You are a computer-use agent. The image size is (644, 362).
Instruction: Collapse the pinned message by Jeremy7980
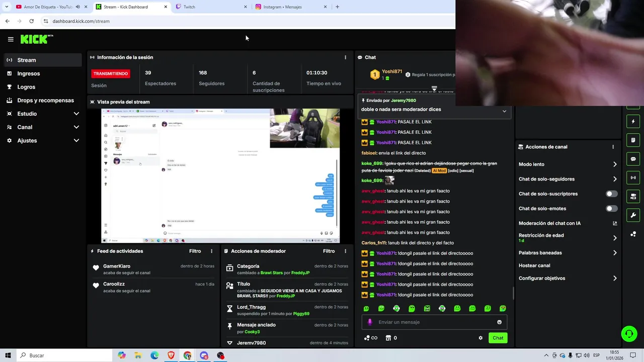point(504,111)
